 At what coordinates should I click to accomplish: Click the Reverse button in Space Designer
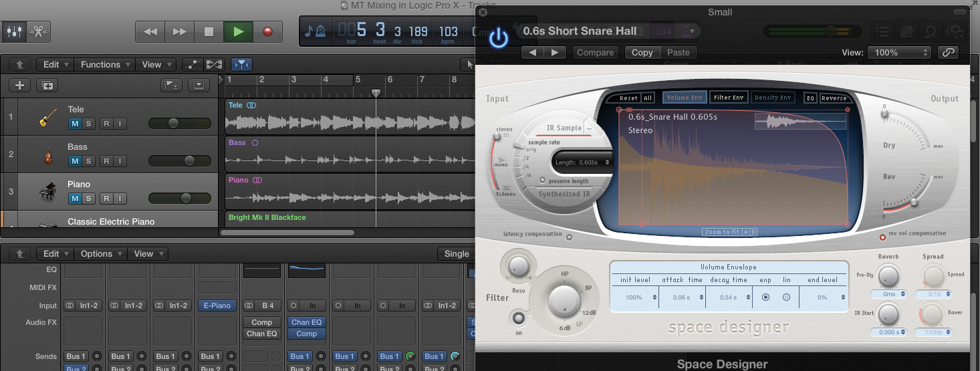coord(834,98)
